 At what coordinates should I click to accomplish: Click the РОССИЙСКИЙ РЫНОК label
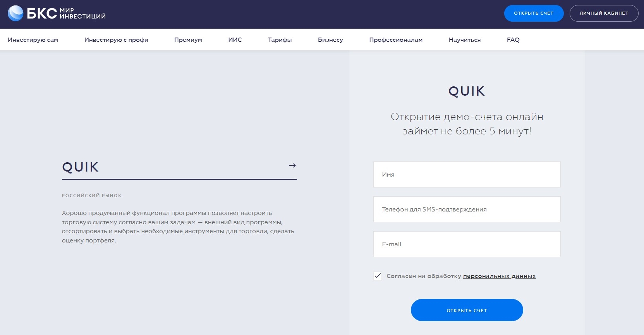point(92,196)
